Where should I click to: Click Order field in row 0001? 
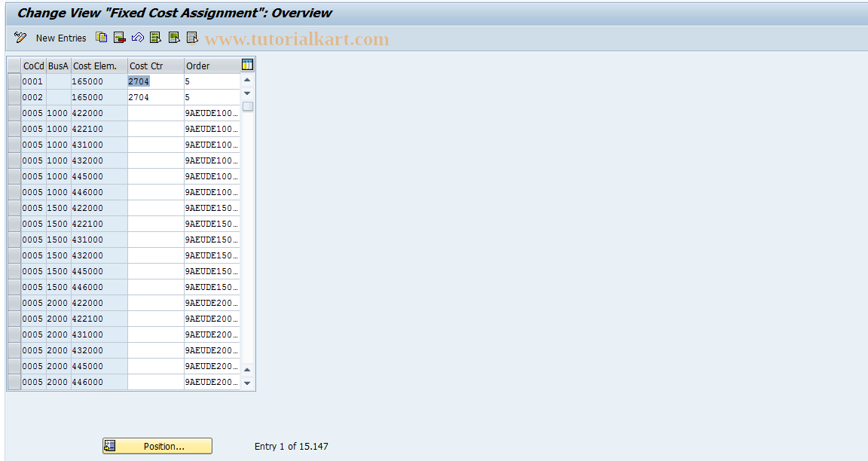[x=212, y=81]
